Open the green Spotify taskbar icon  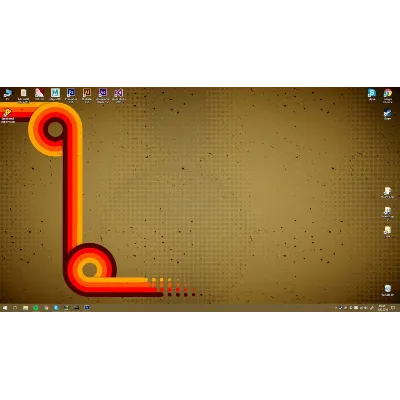36,308
